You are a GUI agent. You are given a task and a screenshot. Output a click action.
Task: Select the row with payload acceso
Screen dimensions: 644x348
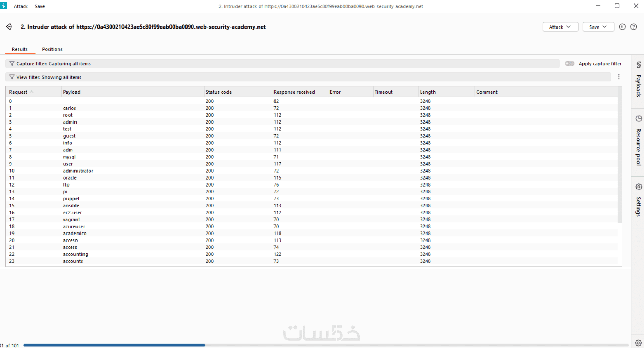311,240
